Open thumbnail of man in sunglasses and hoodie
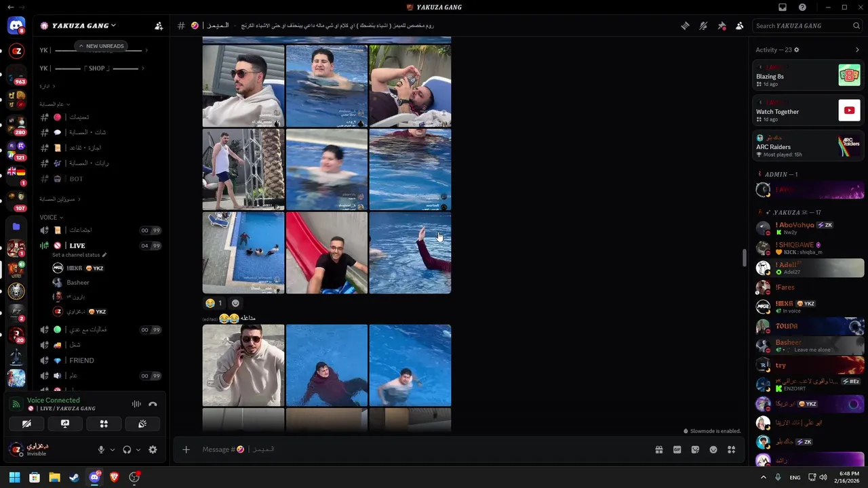The width and height of the screenshot is (868, 488). click(243, 86)
